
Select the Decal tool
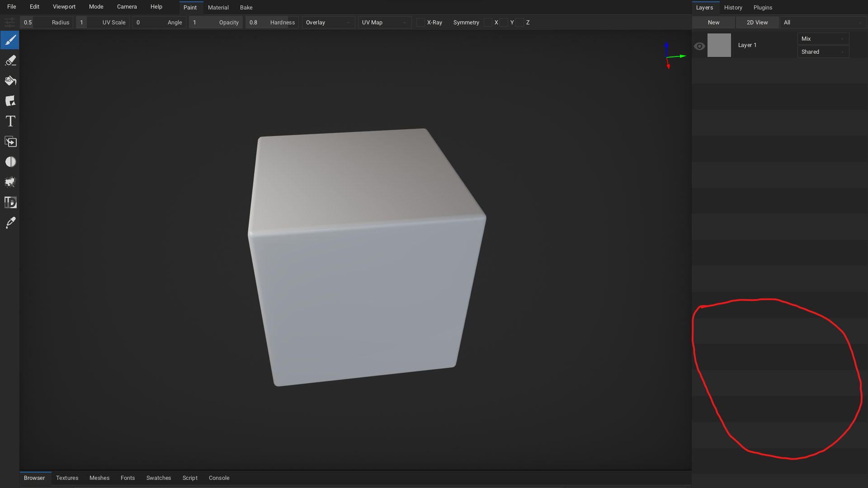click(10, 101)
